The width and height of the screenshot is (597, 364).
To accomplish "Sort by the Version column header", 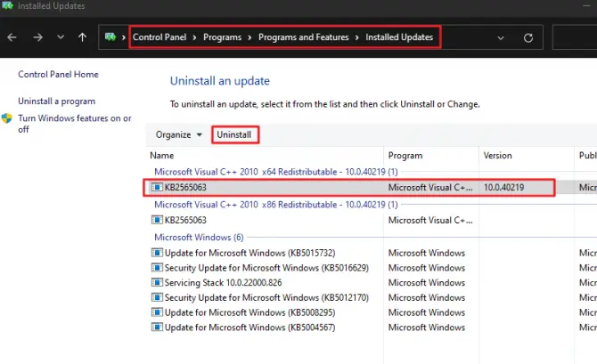I will click(497, 156).
